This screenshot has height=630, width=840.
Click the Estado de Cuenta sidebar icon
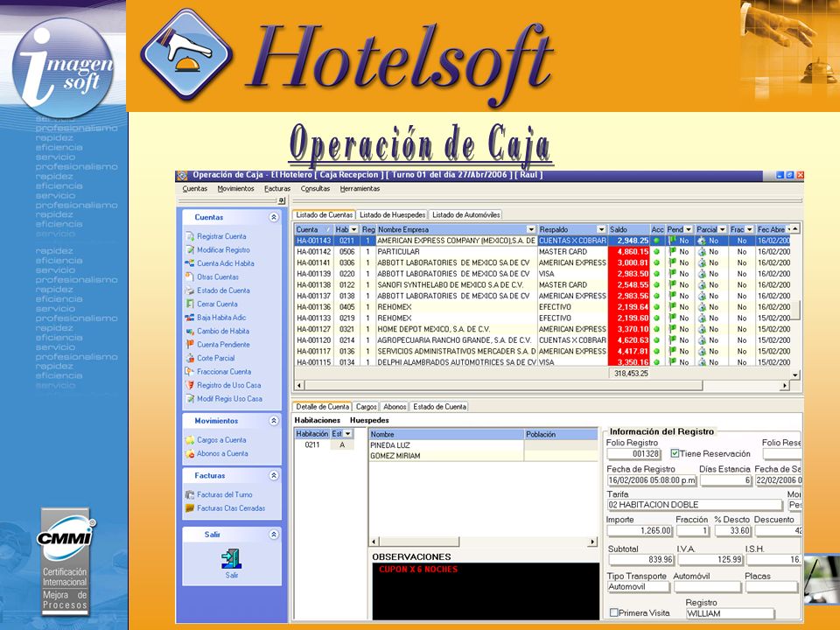click(190, 290)
